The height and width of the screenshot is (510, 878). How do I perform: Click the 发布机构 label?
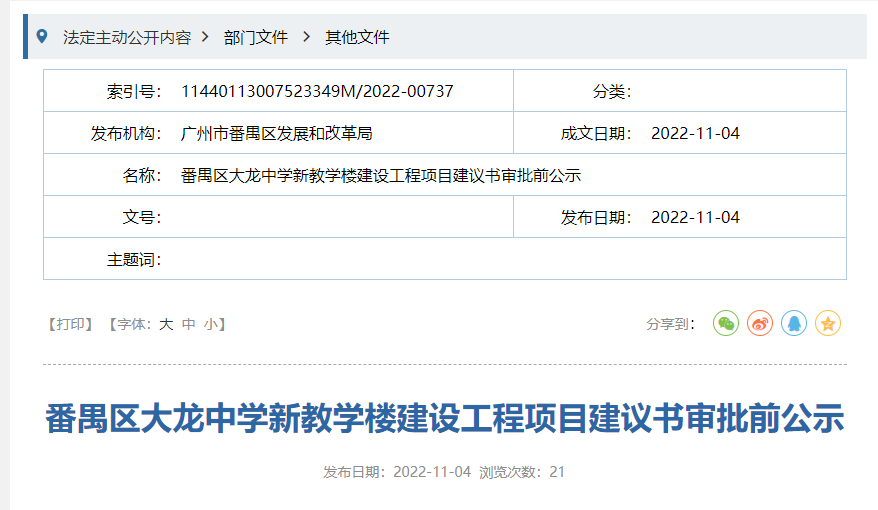[x=127, y=133]
